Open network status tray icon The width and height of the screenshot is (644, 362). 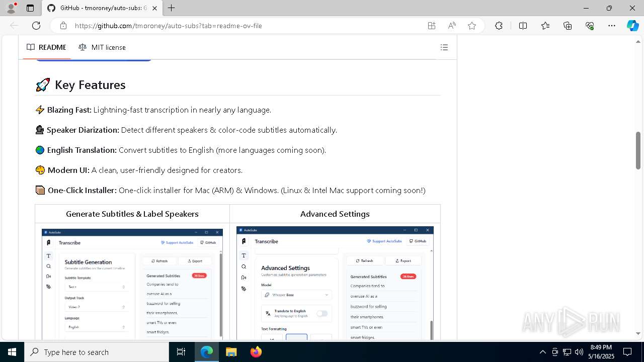[x=567, y=352]
